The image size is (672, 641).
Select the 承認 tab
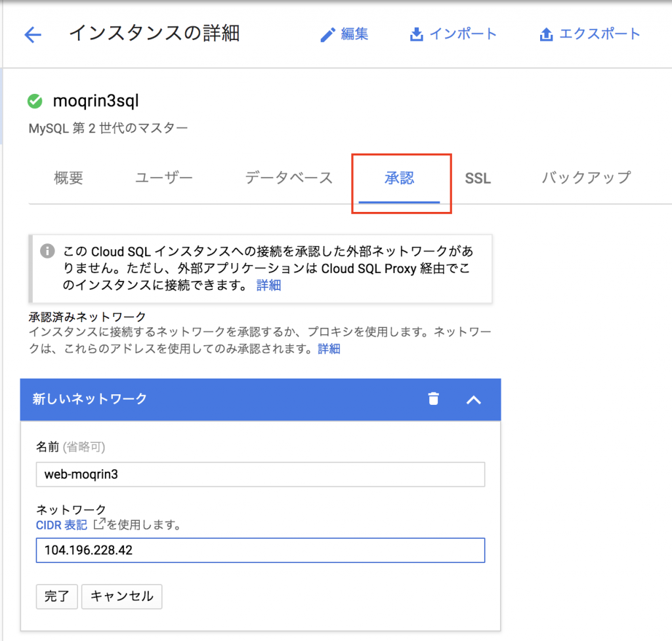coord(399,178)
